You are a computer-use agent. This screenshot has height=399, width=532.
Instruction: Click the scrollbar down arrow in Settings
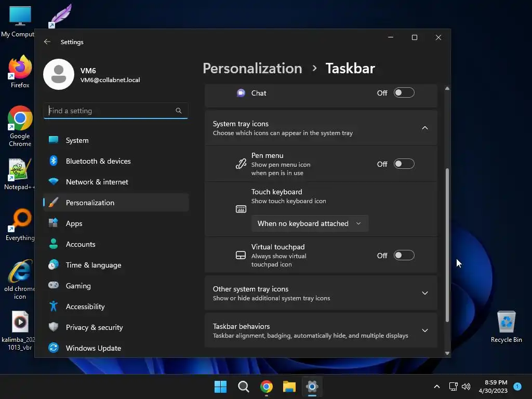coord(447,353)
